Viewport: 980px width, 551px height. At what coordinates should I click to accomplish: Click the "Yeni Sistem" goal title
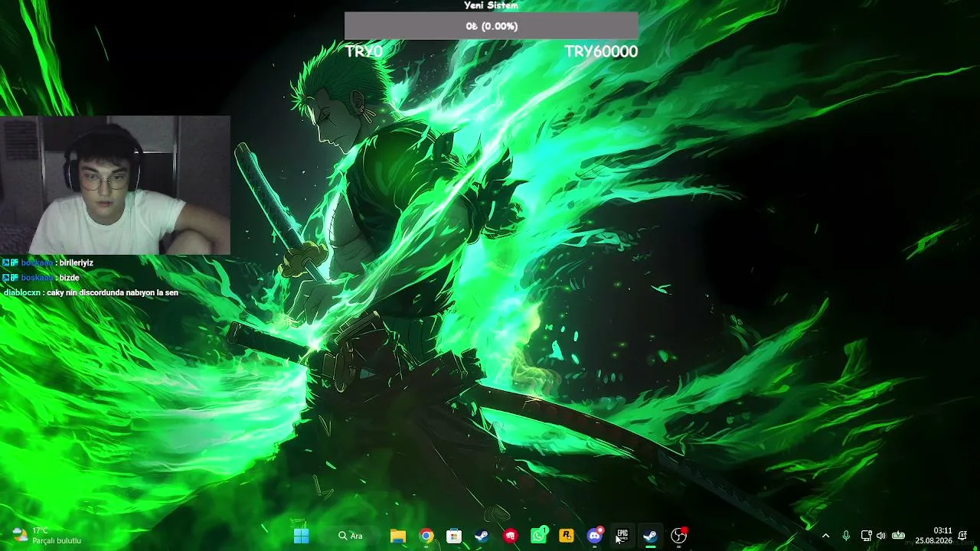[x=492, y=5]
